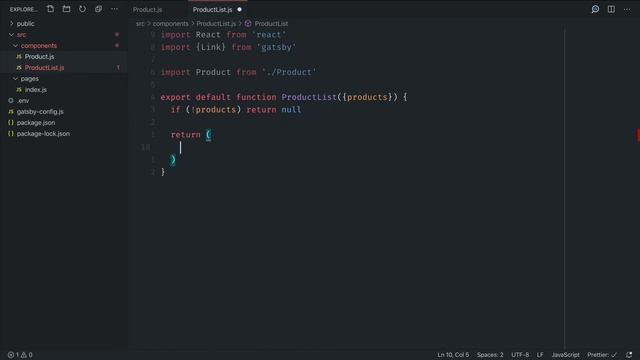Click the ProductList.js breadcrumb segment

216,24
